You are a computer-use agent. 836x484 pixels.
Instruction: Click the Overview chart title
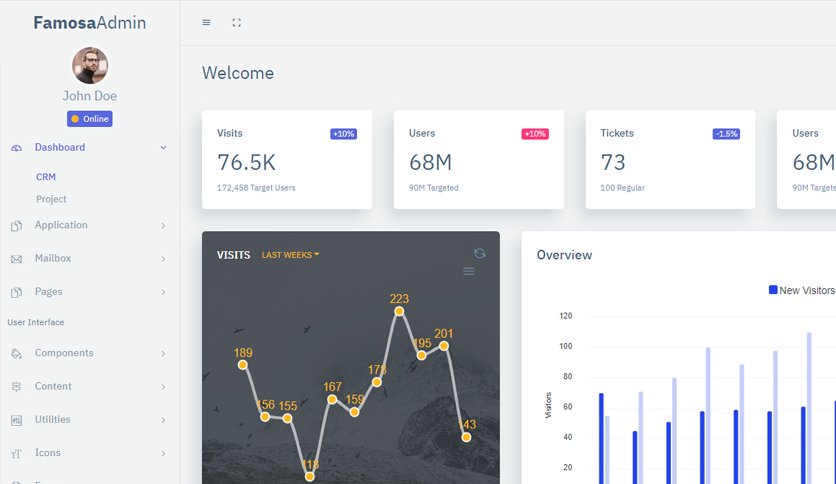click(564, 255)
